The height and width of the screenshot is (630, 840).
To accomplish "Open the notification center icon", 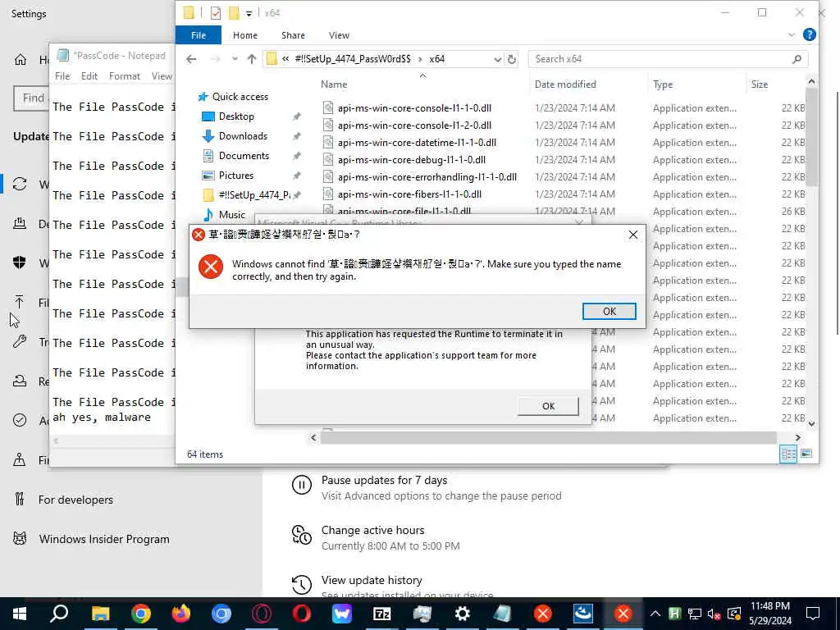I will point(813,614).
